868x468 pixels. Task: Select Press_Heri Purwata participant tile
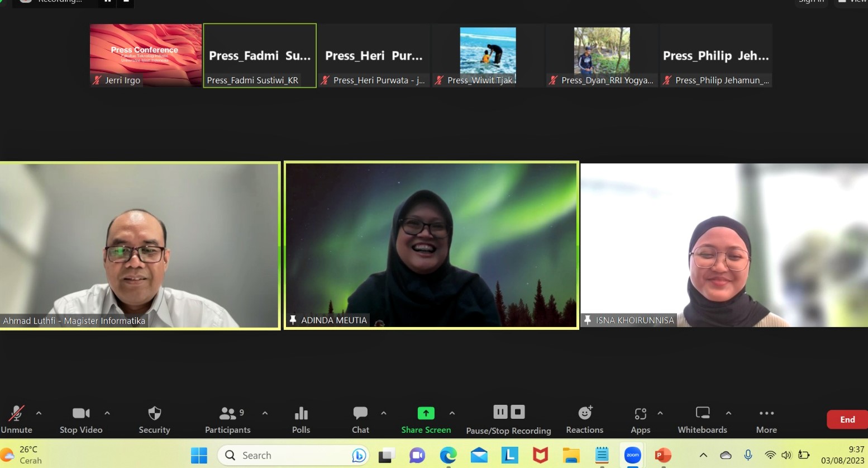[374, 55]
